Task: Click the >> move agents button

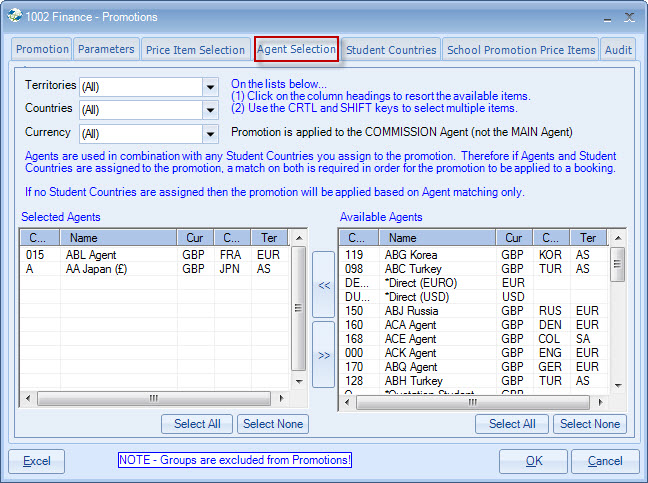Action: pos(323,354)
